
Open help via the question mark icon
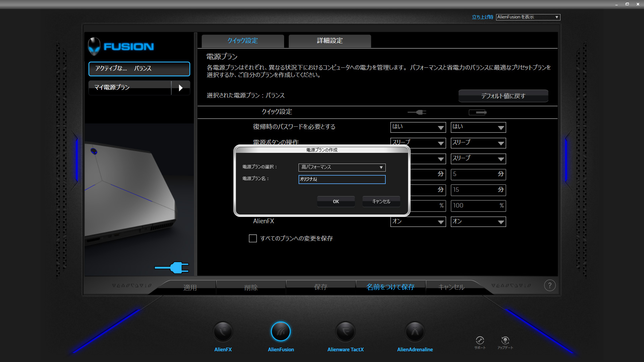(x=550, y=286)
